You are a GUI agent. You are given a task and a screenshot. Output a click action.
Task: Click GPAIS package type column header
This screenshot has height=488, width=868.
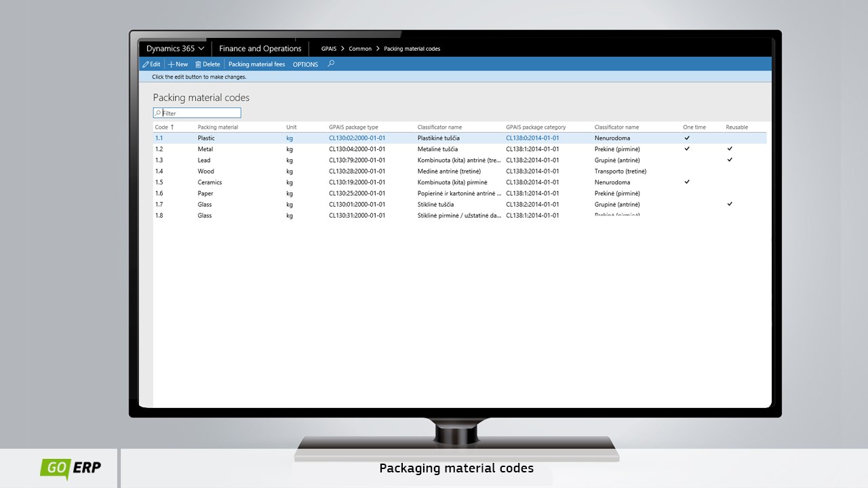(353, 127)
